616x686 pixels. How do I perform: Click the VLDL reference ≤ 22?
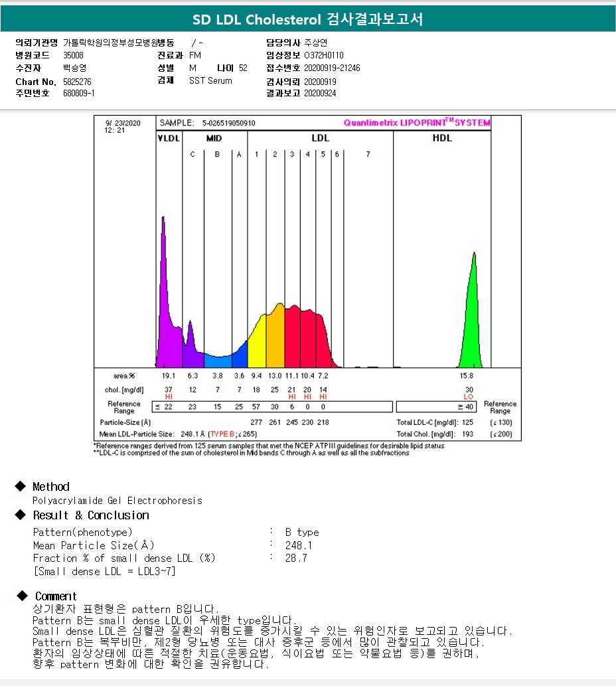(x=164, y=407)
